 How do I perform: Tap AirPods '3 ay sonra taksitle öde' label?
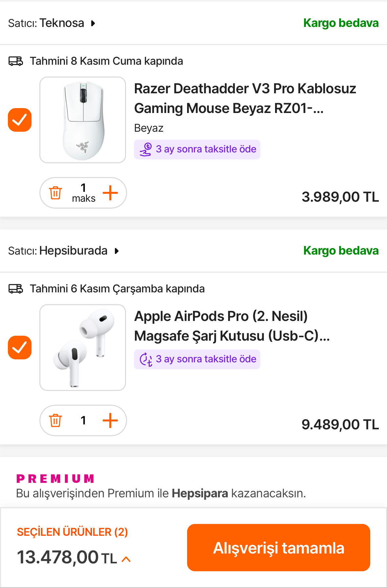(206, 359)
